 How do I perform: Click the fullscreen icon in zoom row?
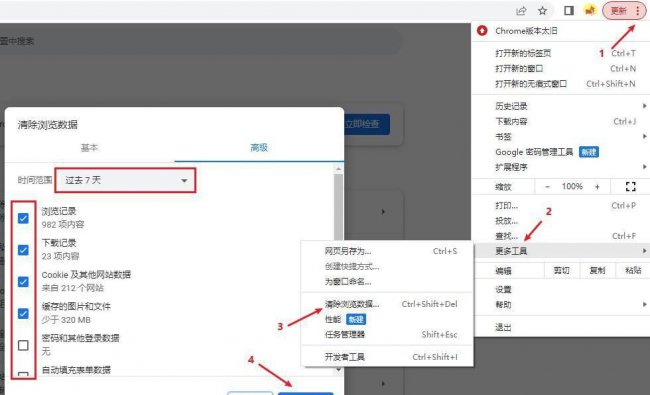point(631,187)
